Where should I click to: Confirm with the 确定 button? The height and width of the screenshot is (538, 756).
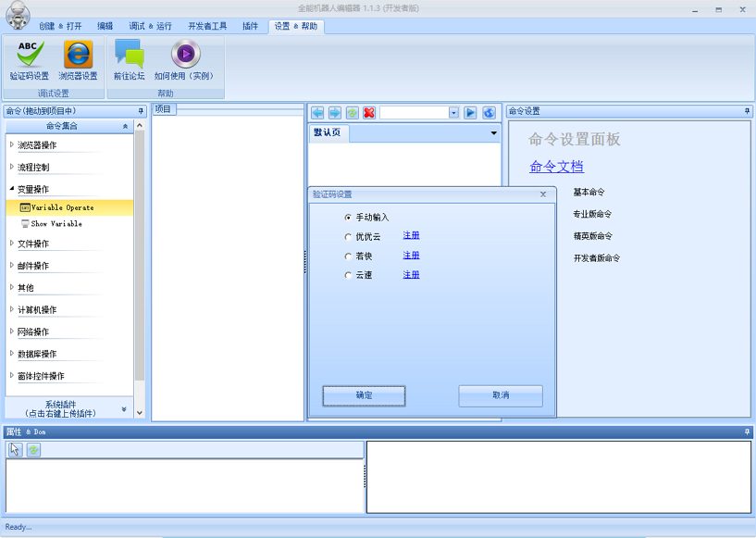pyautogui.click(x=364, y=395)
